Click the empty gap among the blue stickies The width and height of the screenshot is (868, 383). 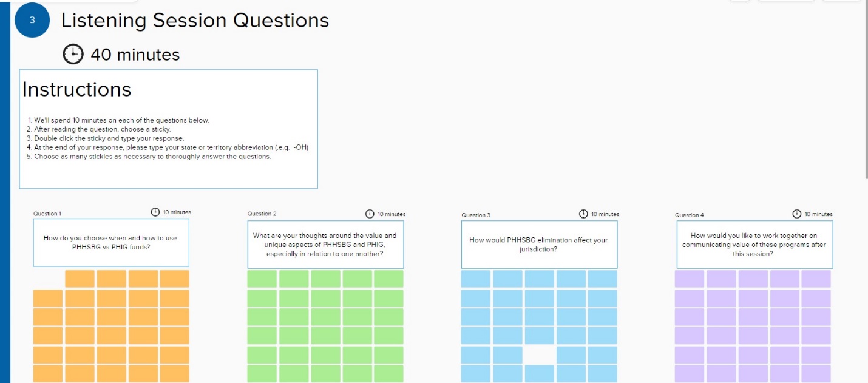coord(539,354)
